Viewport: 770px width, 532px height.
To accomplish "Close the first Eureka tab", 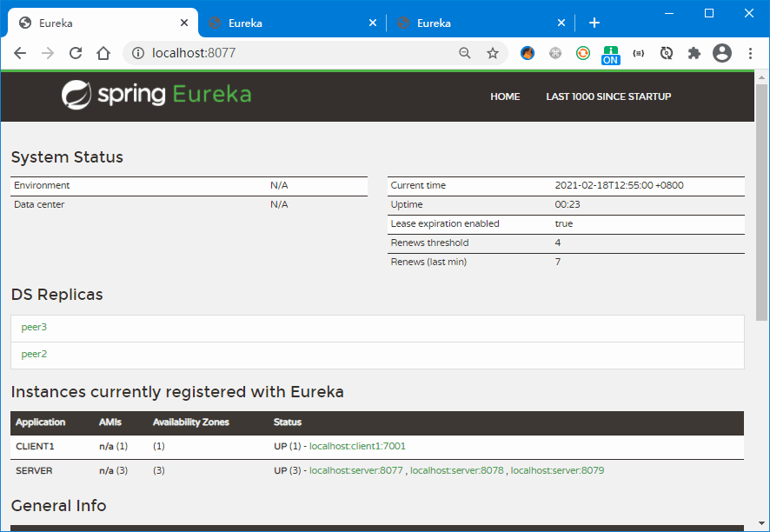I will tap(184, 23).
